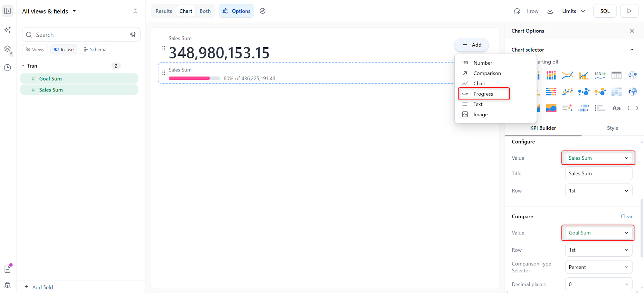Open the Comparison Type Selector dropdown
This screenshot has height=293, width=644.
[x=599, y=267]
